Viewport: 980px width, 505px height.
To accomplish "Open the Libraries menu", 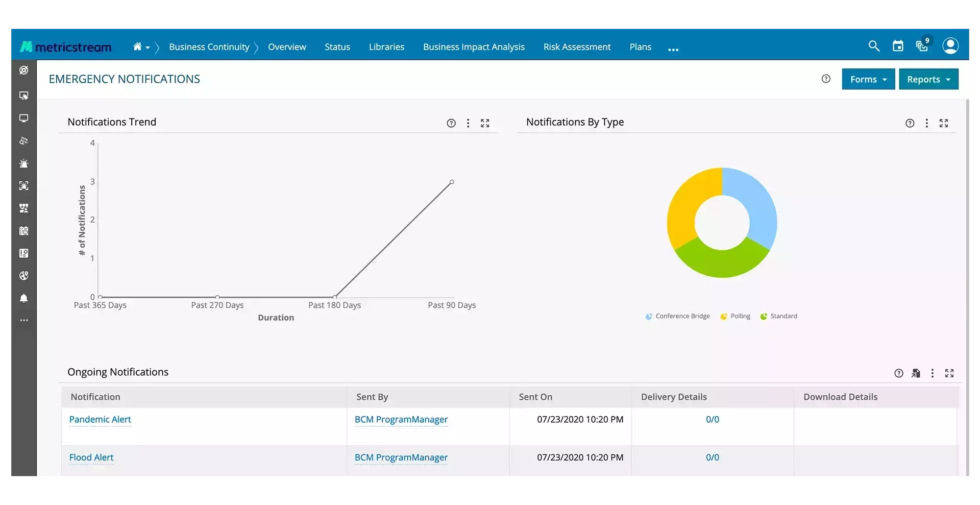I will (x=387, y=47).
